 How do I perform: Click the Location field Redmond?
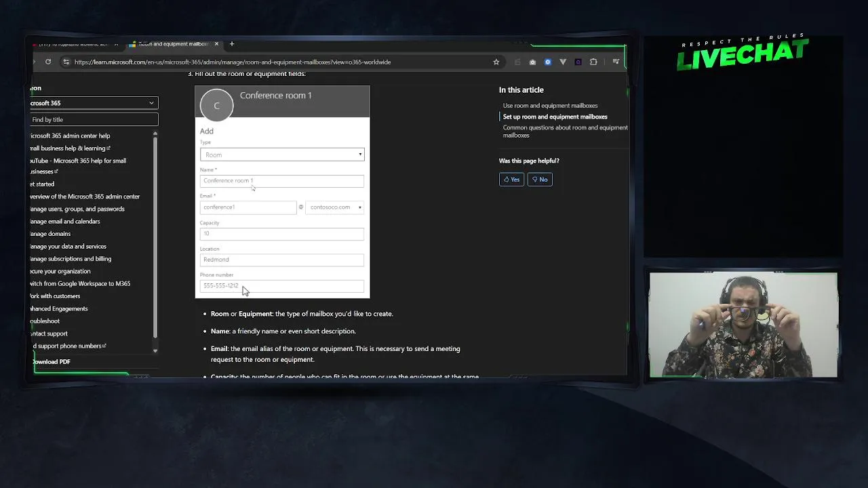coord(282,260)
